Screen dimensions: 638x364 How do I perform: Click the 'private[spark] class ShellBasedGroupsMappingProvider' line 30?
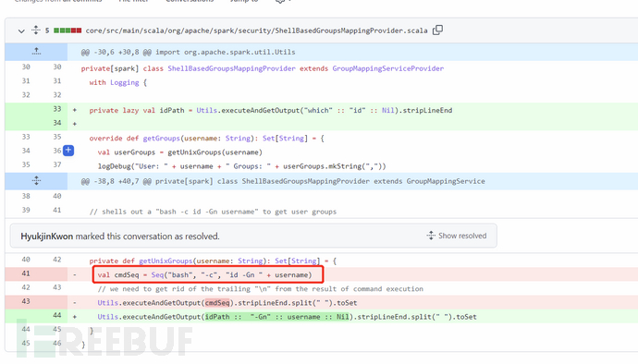pos(263,68)
